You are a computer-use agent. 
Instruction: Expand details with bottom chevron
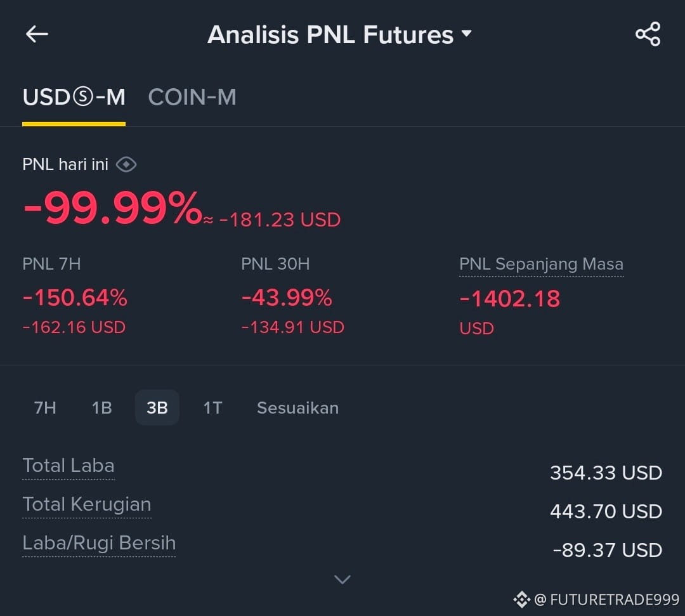(342, 579)
